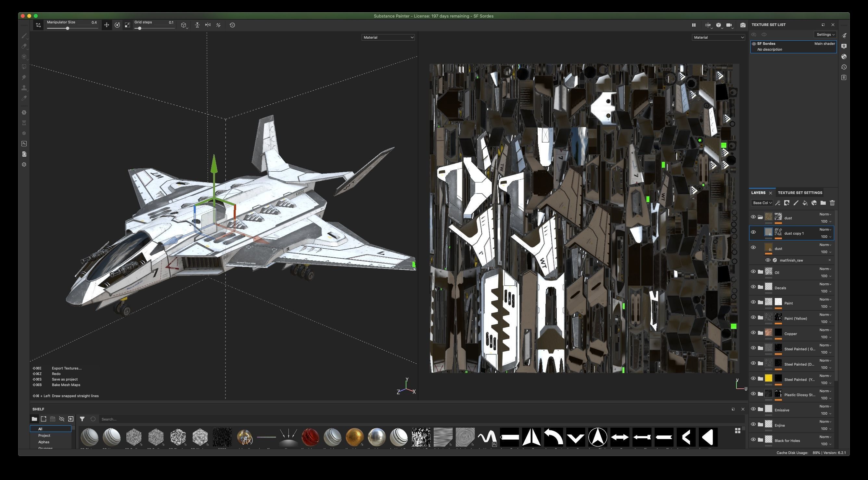This screenshot has width=868, height=480.
Task: Open the symmetry settings icon
Action: [x=708, y=25]
